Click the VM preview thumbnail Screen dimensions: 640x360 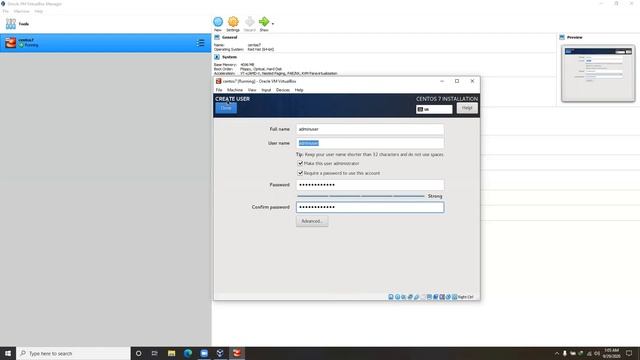tap(598, 73)
